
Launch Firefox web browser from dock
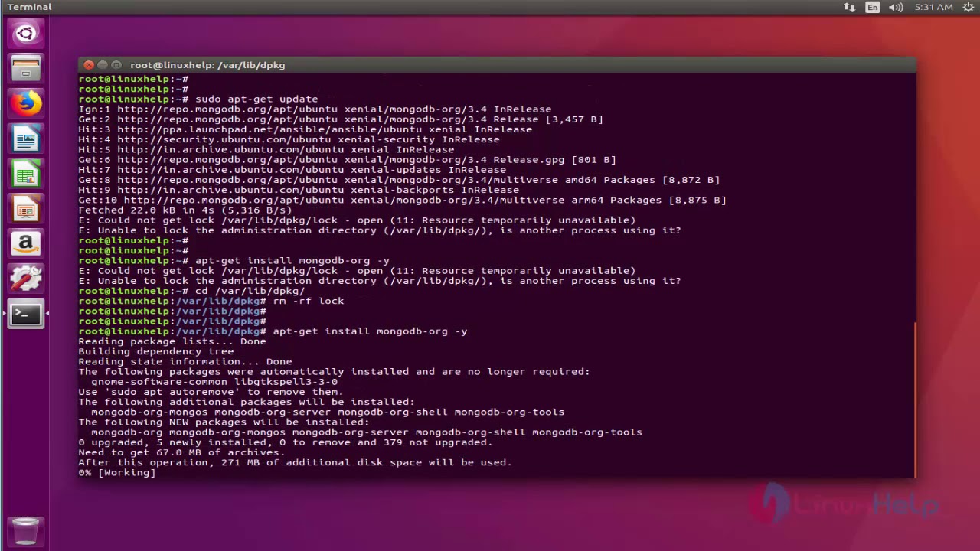tap(25, 104)
